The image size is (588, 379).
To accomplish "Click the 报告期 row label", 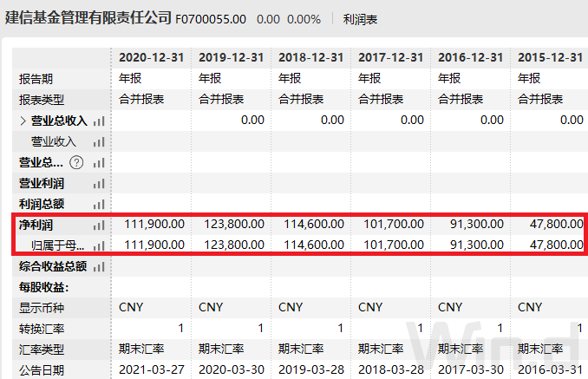I will point(36,79).
